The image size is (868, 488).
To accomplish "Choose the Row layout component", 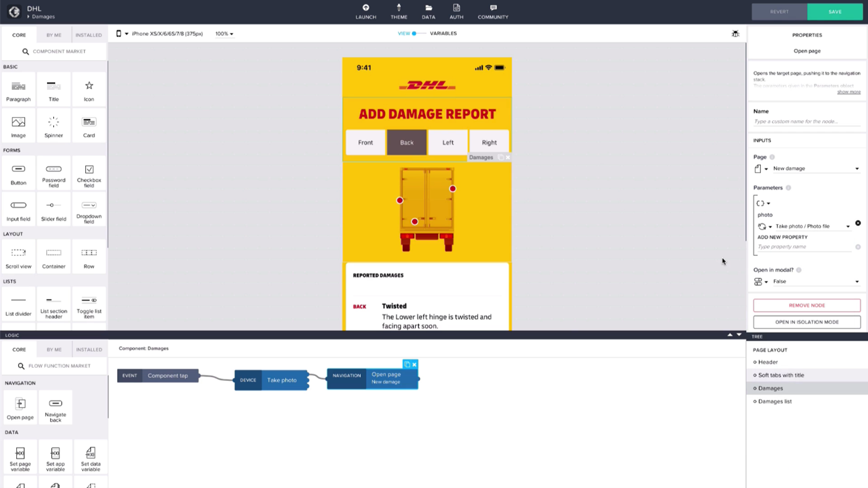I will pyautogui.click(x=89, y=258).
